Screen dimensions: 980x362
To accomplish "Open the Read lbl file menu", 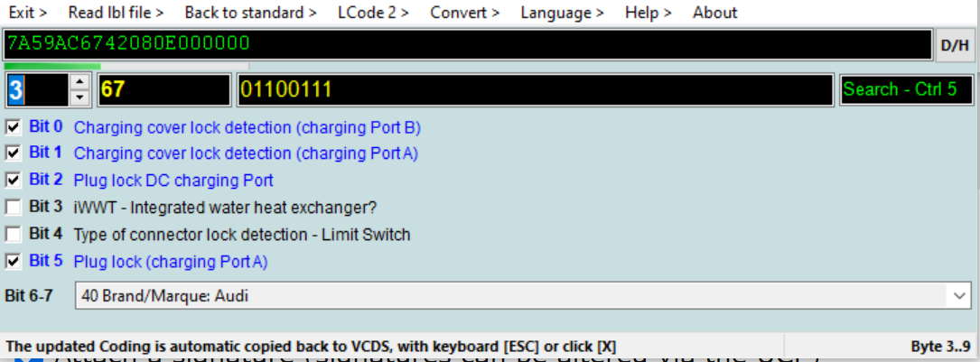I will pos(117,13).
